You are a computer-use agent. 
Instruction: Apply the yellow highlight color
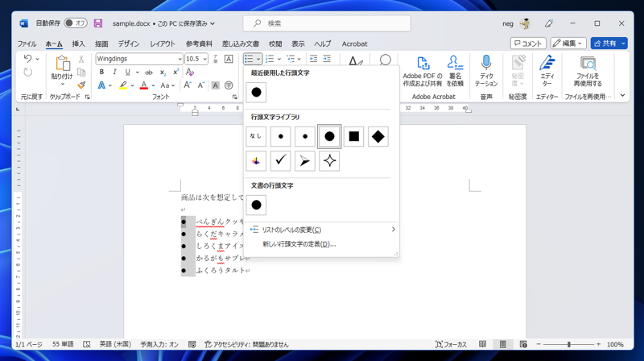pyautogui.click(x=123, y=85)
